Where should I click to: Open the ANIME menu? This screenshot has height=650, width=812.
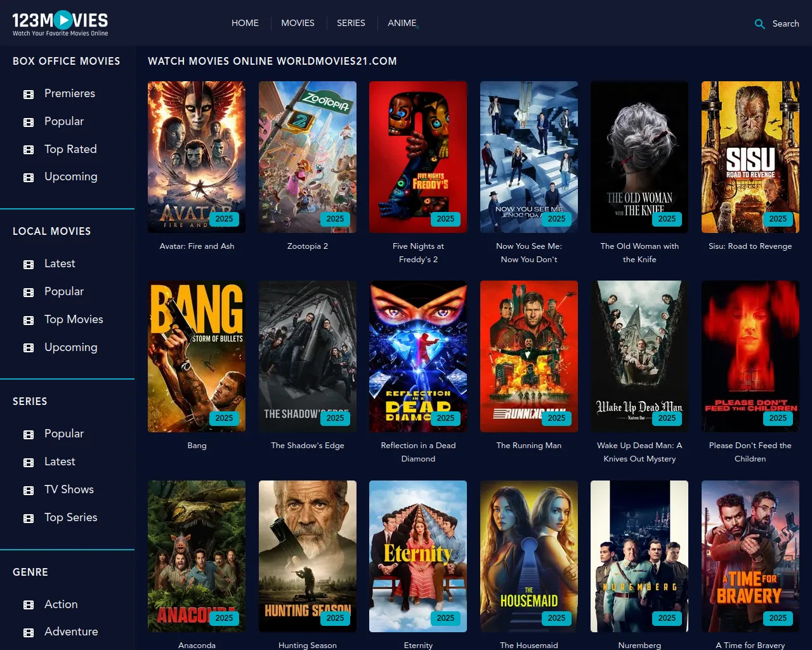(402, 23)
